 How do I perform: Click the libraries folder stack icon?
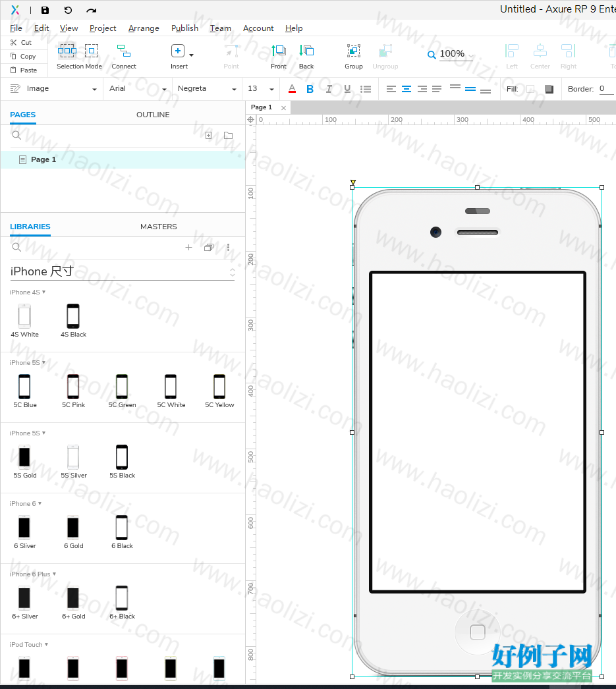tap(209, 248)
